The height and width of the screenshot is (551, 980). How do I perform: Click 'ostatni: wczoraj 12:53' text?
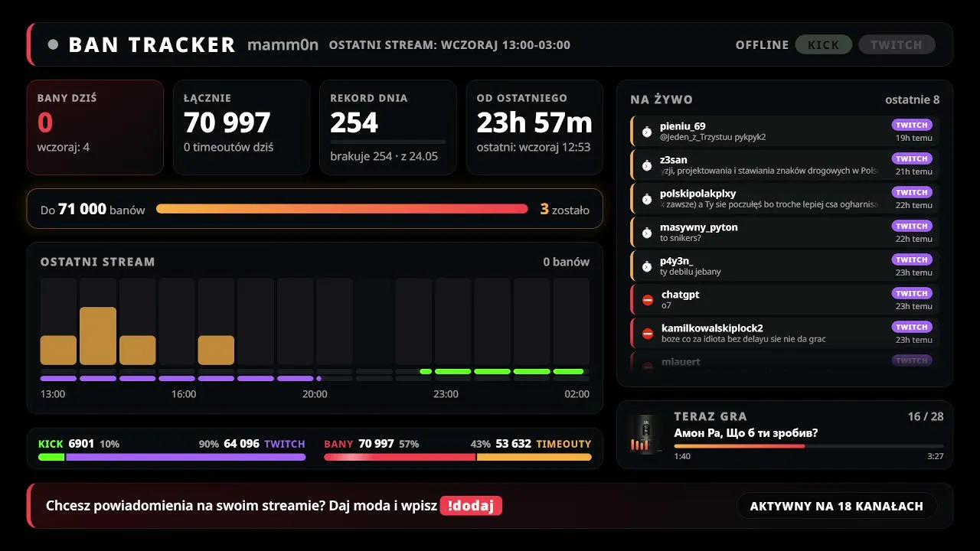(x=534, y=147)
